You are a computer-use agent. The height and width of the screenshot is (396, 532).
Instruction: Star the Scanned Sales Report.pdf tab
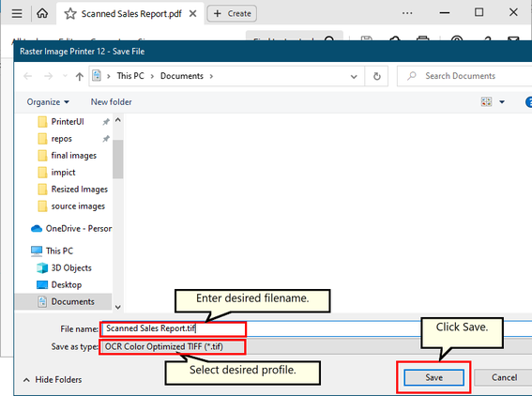pyautogui.click(x=70, y=14)
